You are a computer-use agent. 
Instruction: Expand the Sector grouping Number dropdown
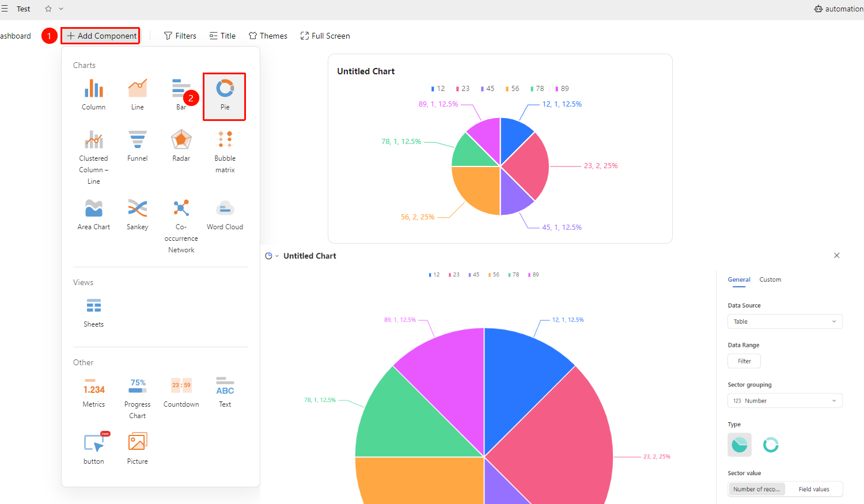tap(785, 400)
